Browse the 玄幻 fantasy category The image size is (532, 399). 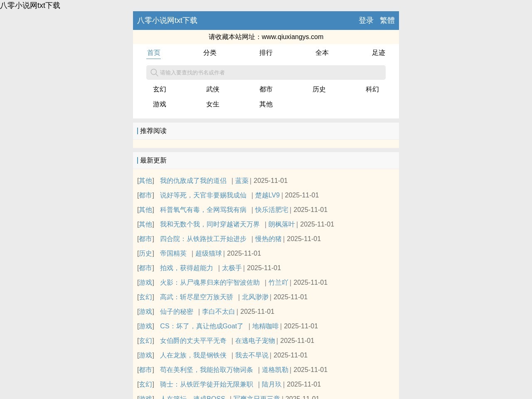159,89
